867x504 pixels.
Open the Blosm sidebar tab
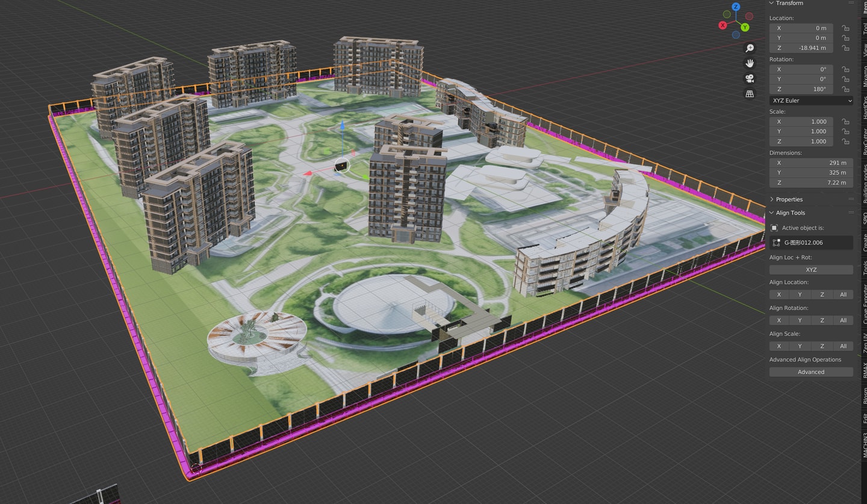pyautogui.click(x=865, y=395)
